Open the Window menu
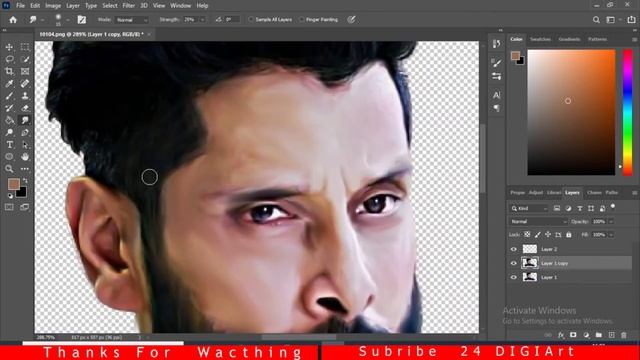The image size is (640, 360). (180, 6)
